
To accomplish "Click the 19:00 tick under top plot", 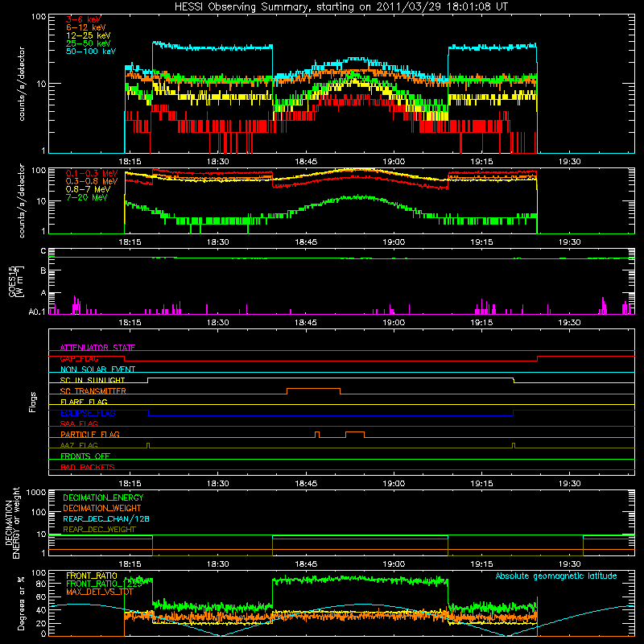I will coord(394,162).
